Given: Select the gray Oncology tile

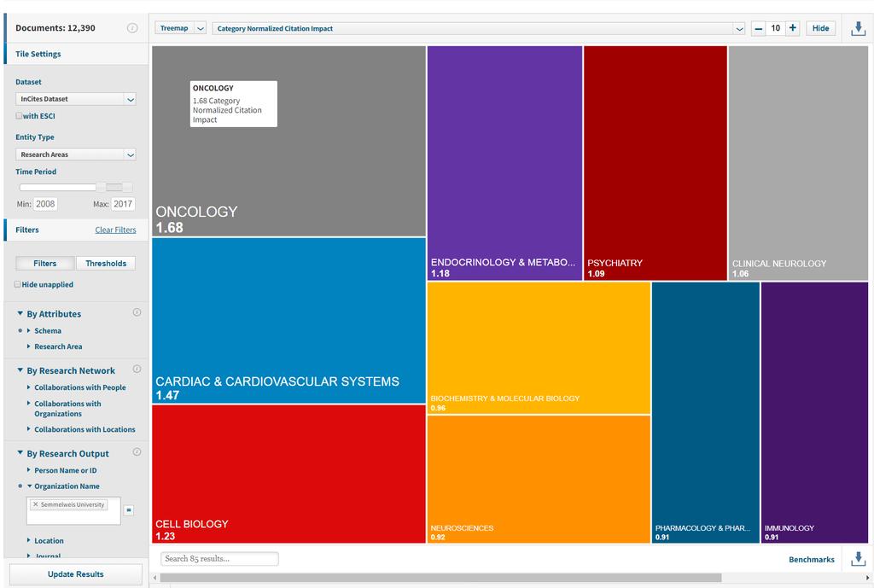Looking at the screenshot, I should coord(288,141).
